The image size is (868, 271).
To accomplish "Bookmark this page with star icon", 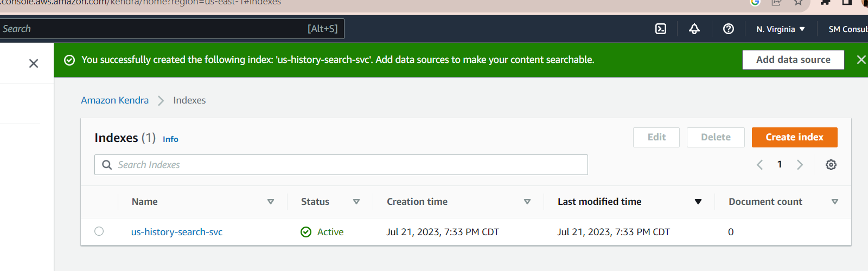I will tap(798, 2).
